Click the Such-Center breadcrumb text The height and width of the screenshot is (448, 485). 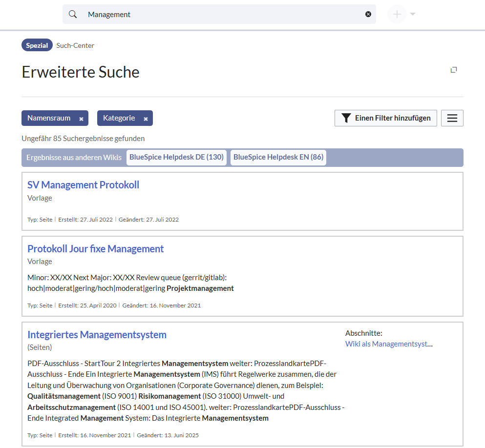tap(75, 45)
